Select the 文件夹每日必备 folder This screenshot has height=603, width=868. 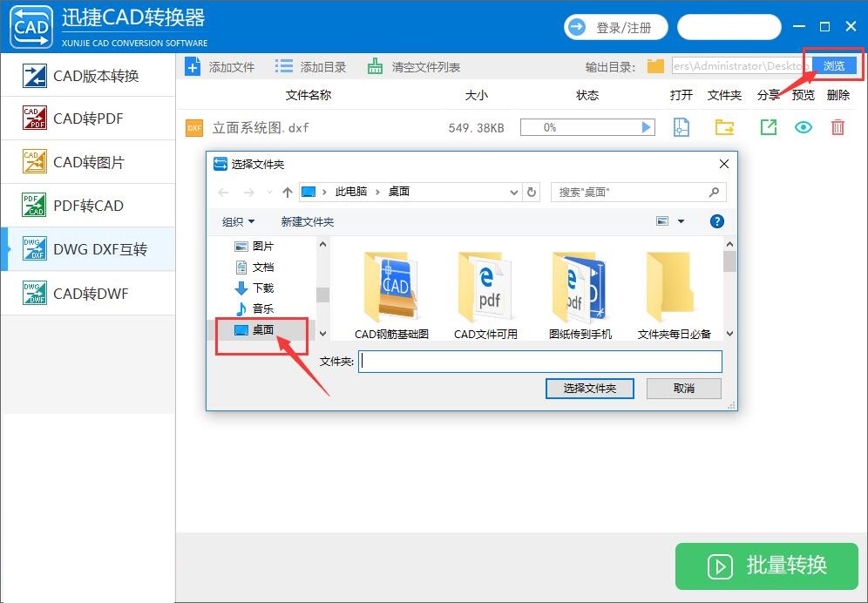coord(674,295)
